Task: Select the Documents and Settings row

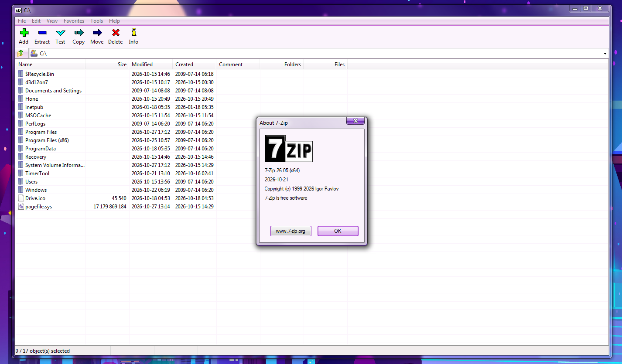Action: [x=312, y=90]
